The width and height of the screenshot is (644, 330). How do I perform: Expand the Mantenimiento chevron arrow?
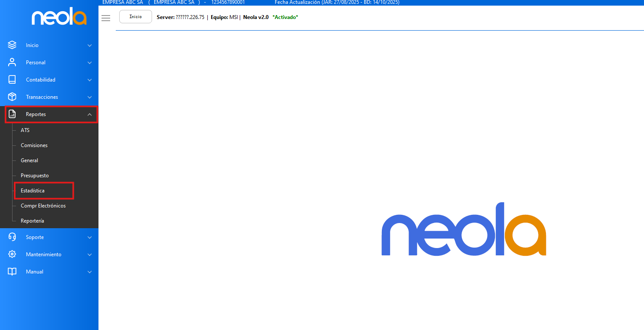(89, 255)
